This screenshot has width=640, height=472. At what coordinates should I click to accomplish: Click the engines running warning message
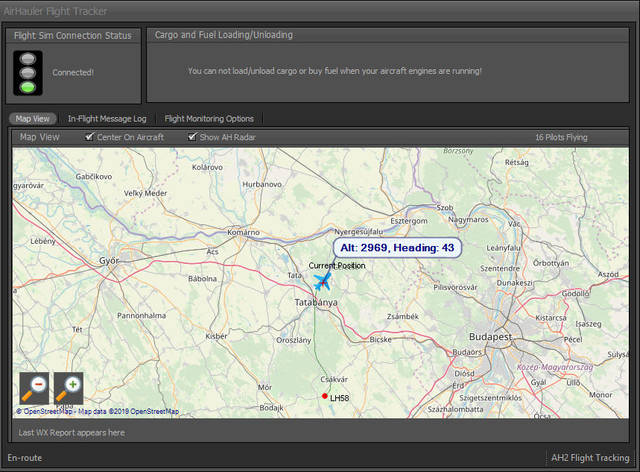pos(335,71)
